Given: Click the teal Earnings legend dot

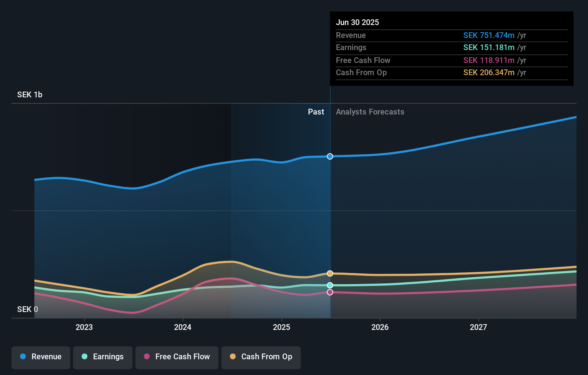Looking at the screenshot, I should click(x=85, y=356).
